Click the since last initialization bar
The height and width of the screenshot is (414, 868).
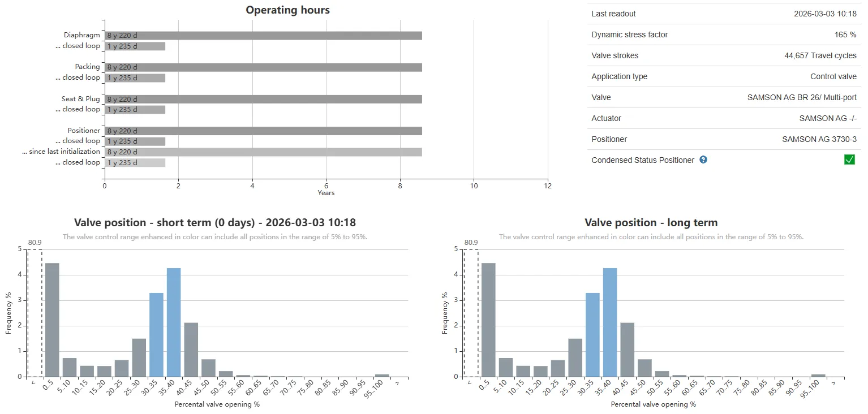[x=263, y=152]
